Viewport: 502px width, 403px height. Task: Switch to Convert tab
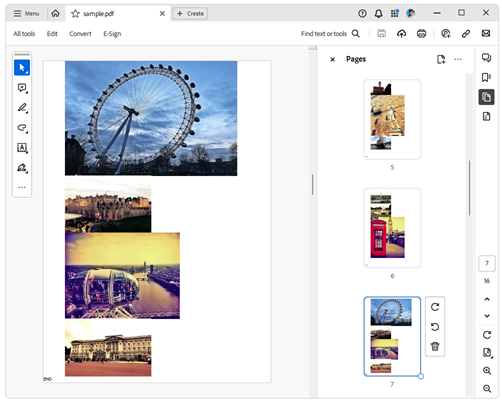80,34
